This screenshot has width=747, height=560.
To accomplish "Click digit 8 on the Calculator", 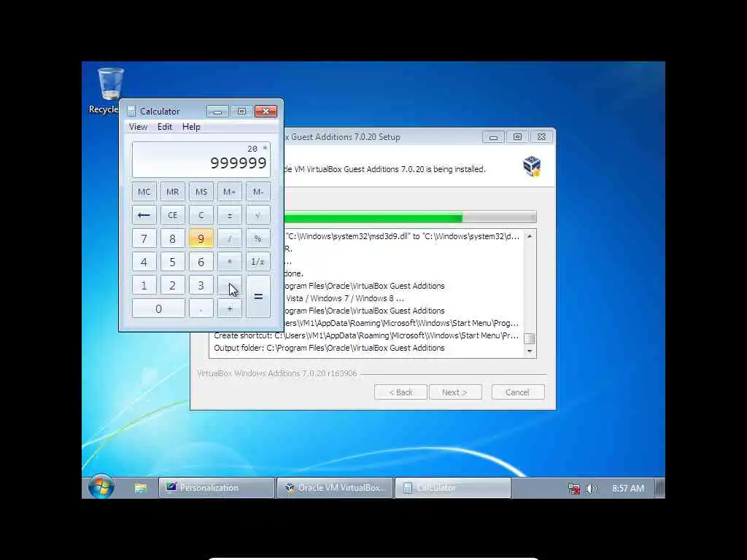I will [x=172, y=238].
